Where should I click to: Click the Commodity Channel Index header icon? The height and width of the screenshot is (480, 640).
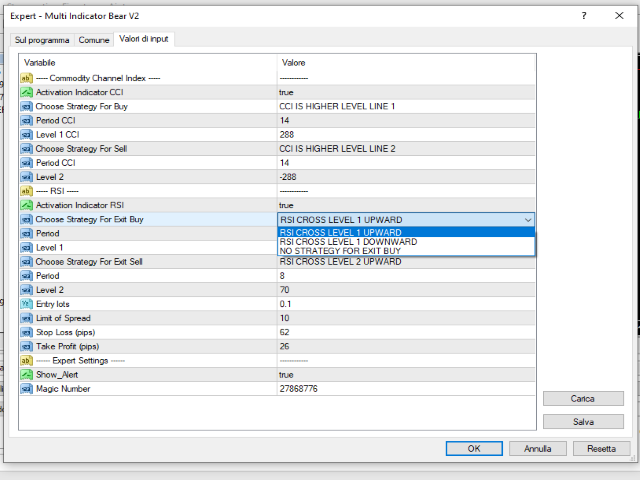tap(27, 78)
